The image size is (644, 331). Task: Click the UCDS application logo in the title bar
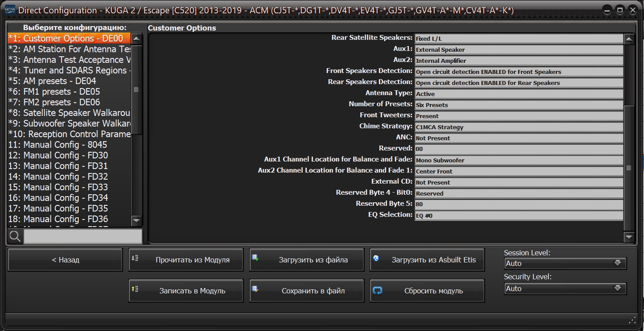coord(9,10)
